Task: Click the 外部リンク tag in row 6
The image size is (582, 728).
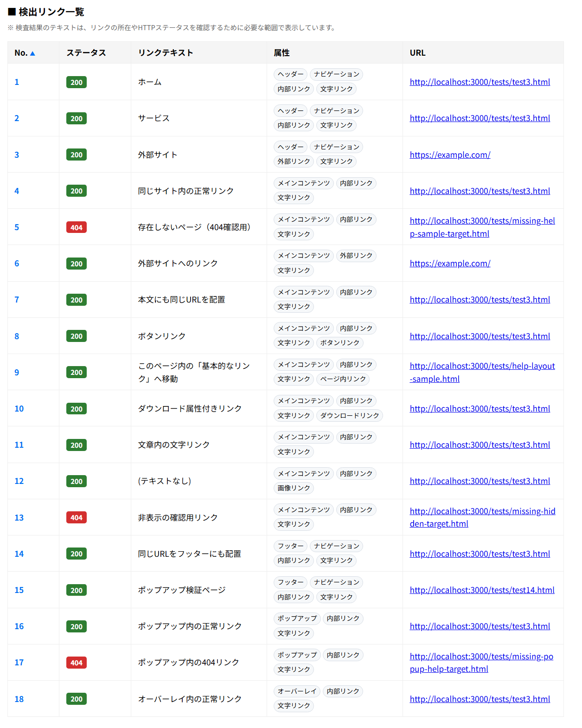Action: [356, 256]
